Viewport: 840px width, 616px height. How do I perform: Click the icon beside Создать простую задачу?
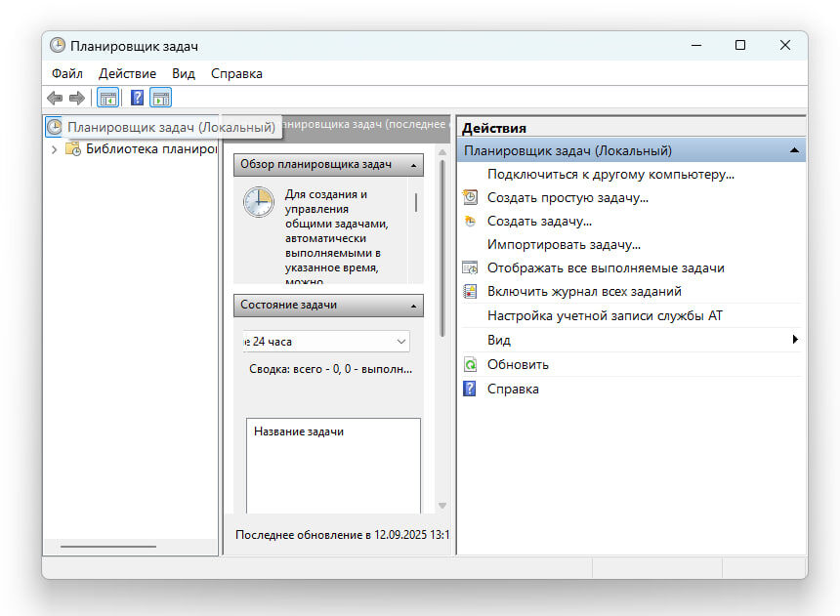[470, 197]
